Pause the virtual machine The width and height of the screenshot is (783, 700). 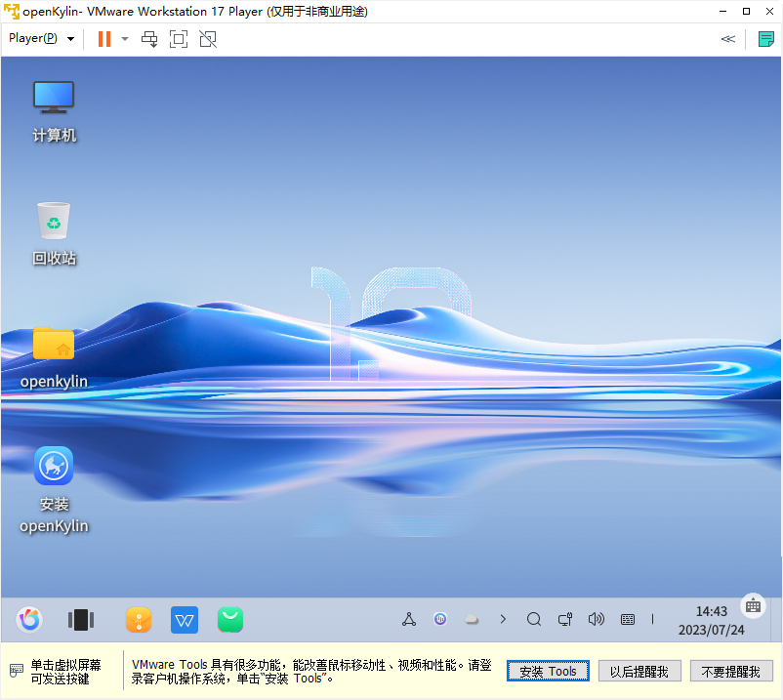click(x=104, y=39)
